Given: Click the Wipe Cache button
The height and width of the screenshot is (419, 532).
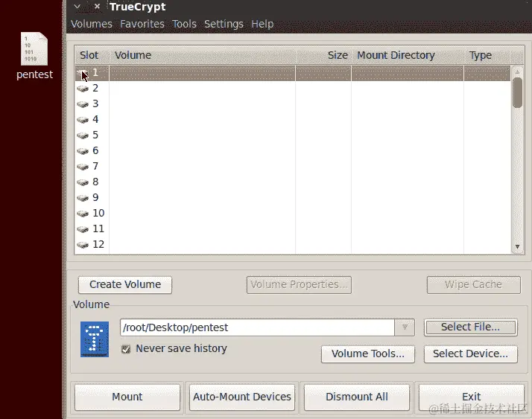Looking at the screenshot, I should coord(474,285).
